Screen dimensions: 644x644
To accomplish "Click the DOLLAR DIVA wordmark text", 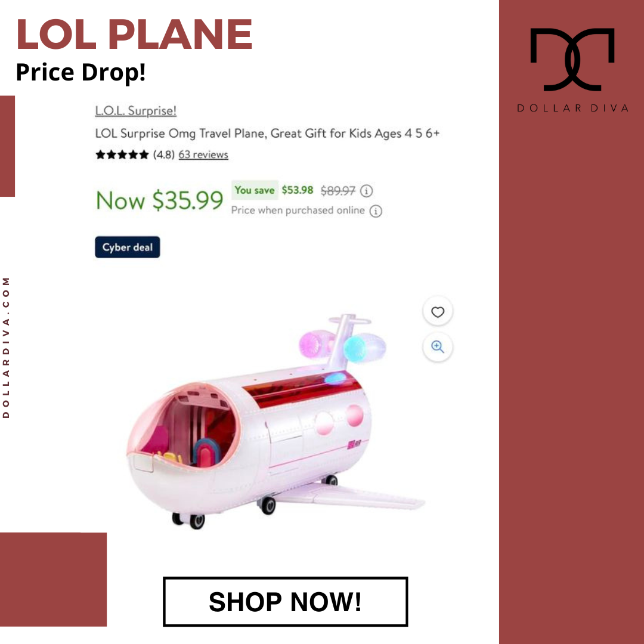I will coord(572,108).
